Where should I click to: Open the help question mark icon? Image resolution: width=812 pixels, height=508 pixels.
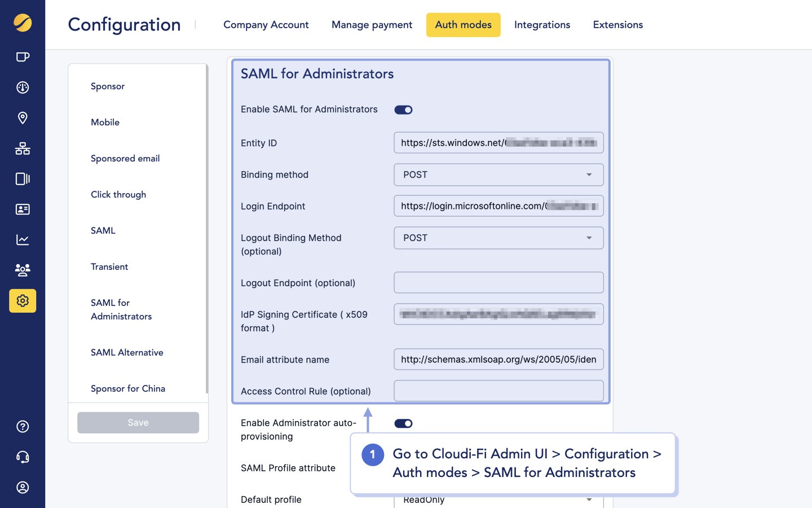[23, 426]
